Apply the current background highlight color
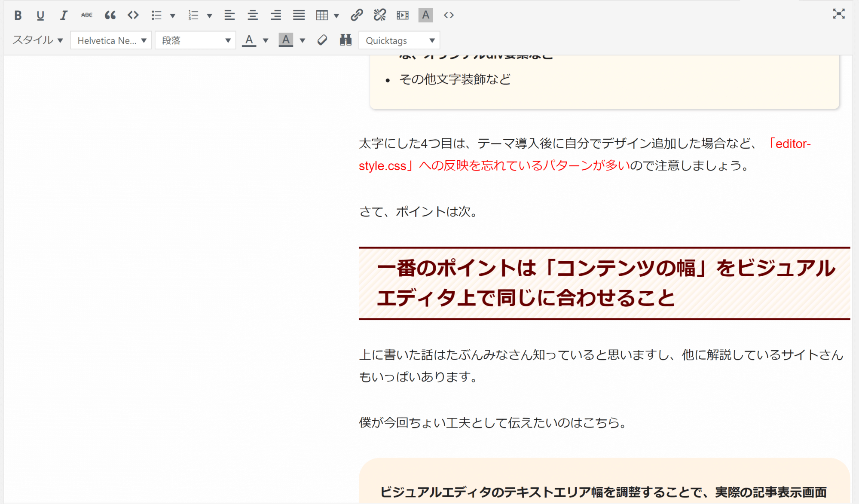This screenshot has height=504, width=859. point(286,40)
